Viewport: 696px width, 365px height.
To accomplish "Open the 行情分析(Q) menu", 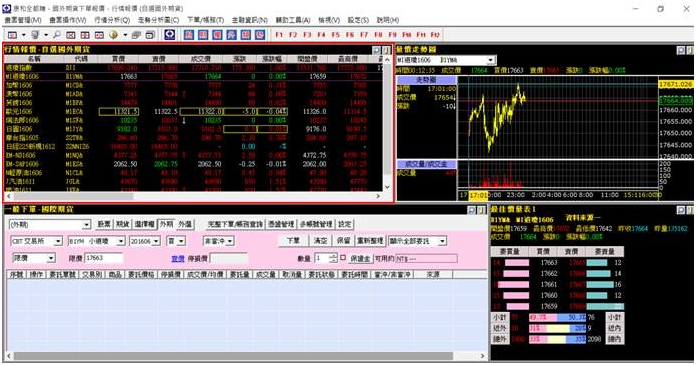I will [112, 20].
